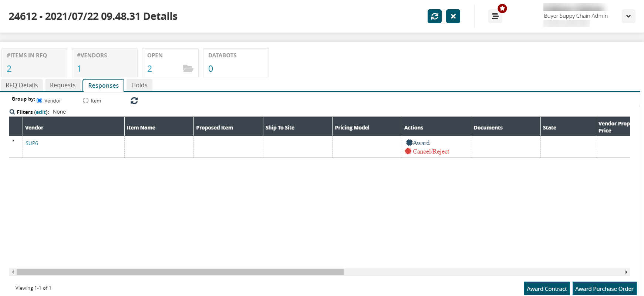Select Group by Item radio button
The image size is (644, 296).
pos(86,101)
